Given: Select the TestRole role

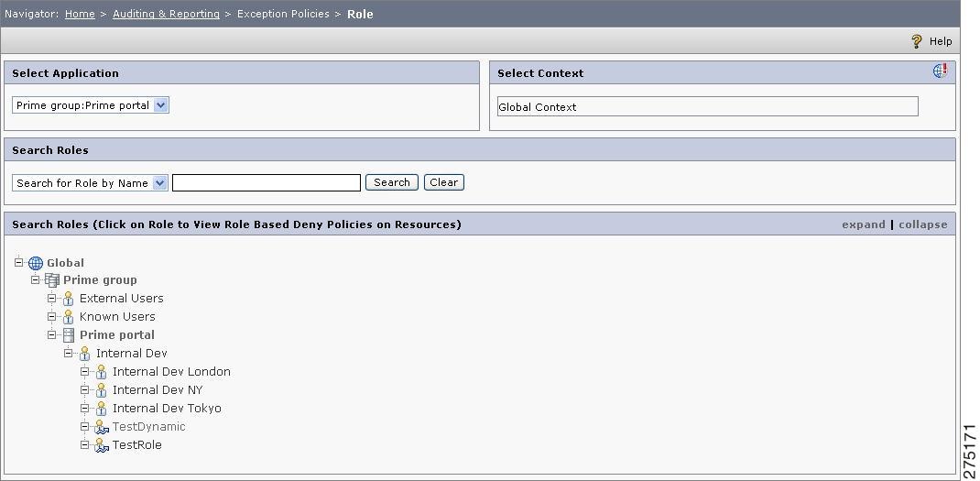Looking at the screenshot, I should [x=136, y=444].
